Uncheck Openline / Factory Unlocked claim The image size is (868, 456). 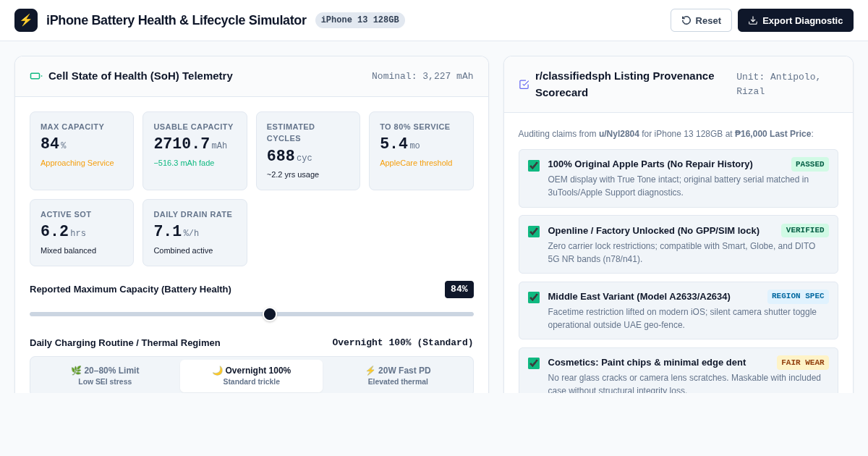coord(534,232)
